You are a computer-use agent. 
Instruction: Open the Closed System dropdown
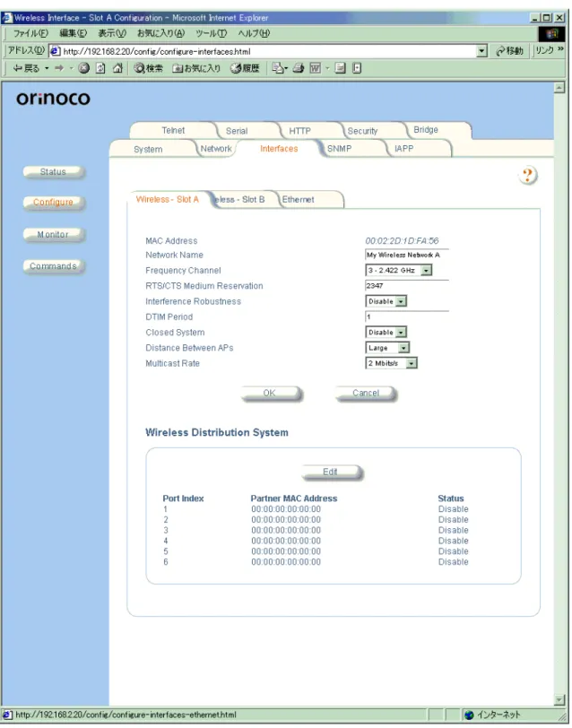pyautogui.click(x=386, y=333)
